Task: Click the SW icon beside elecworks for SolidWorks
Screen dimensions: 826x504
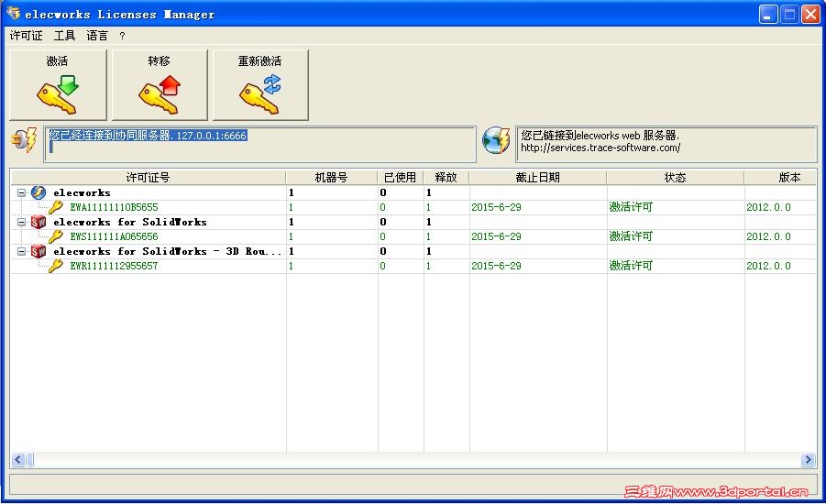Action: click(x=39, y=222)
